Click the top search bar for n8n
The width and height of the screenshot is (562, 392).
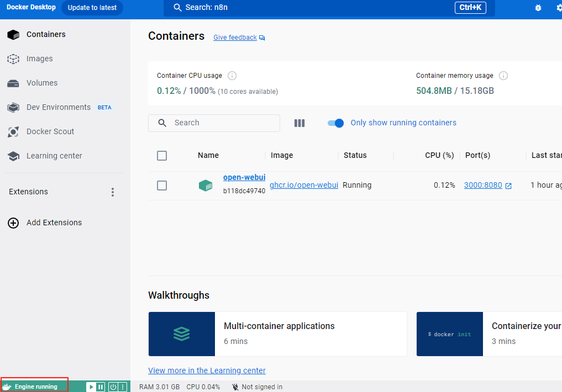(329, 8)
